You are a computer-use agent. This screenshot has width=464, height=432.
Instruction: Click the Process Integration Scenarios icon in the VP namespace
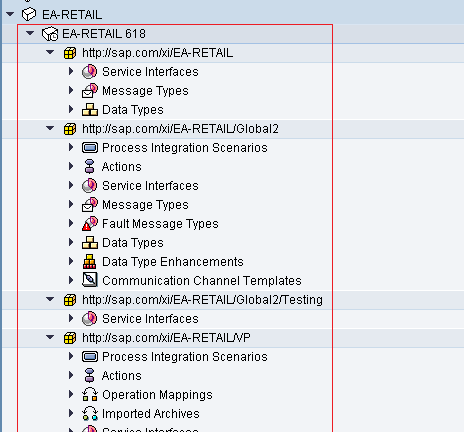(90, 357)
